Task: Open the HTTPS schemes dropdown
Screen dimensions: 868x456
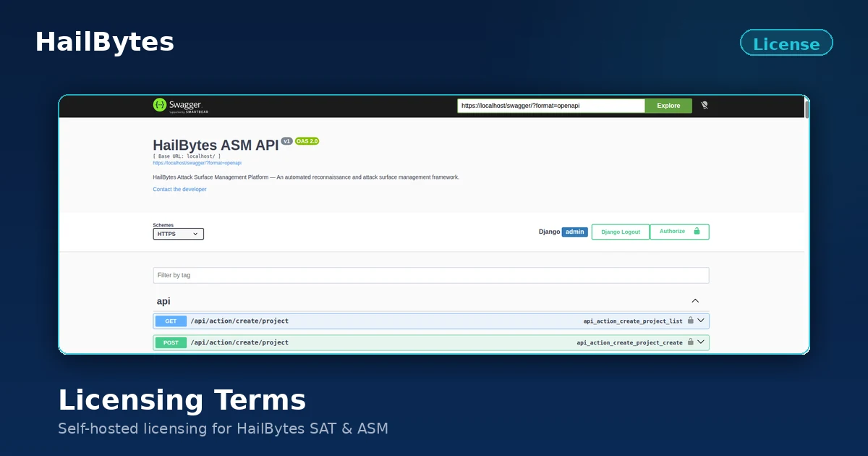Action: click(x=179, y=234)
